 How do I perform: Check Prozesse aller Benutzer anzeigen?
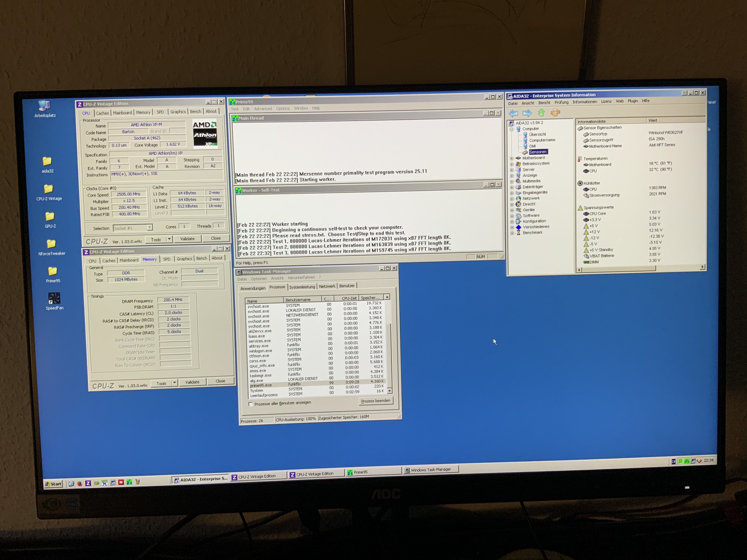[251, 404]
